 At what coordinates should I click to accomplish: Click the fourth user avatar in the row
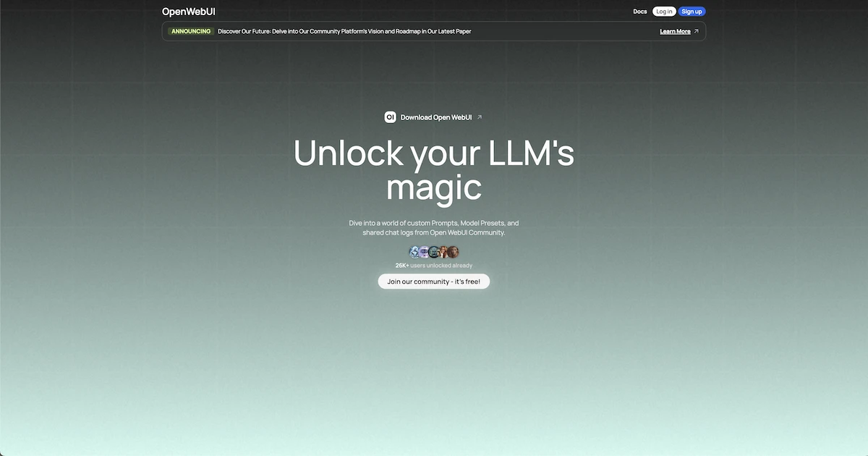[x=443, y=252]
